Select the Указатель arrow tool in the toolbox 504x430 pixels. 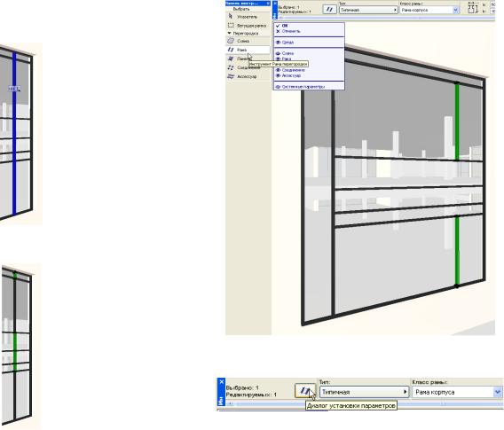click(248, 16)
